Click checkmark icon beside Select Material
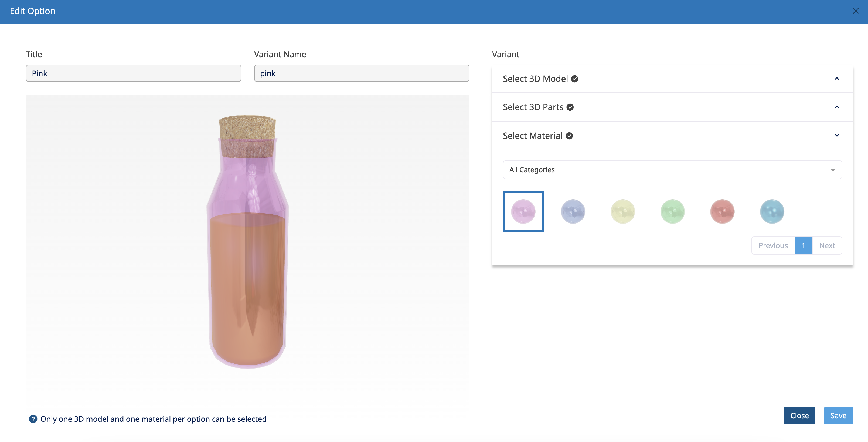The height and width of the screenshot is (442, 868). coord(569,136)
